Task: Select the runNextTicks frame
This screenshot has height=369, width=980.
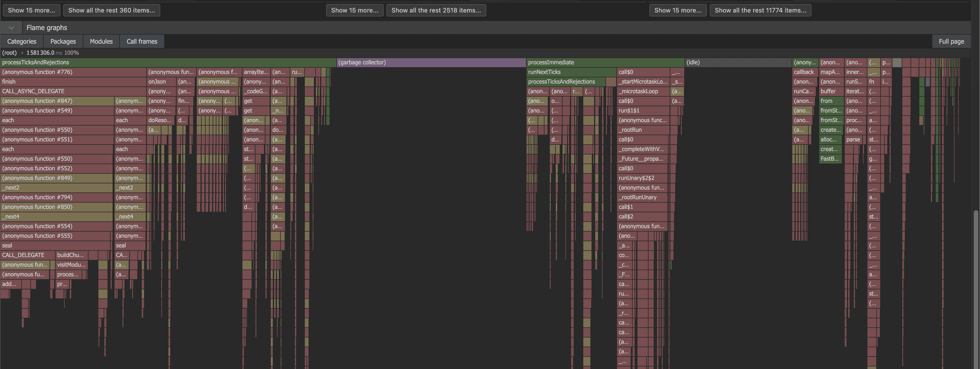Action: (571, 72)
